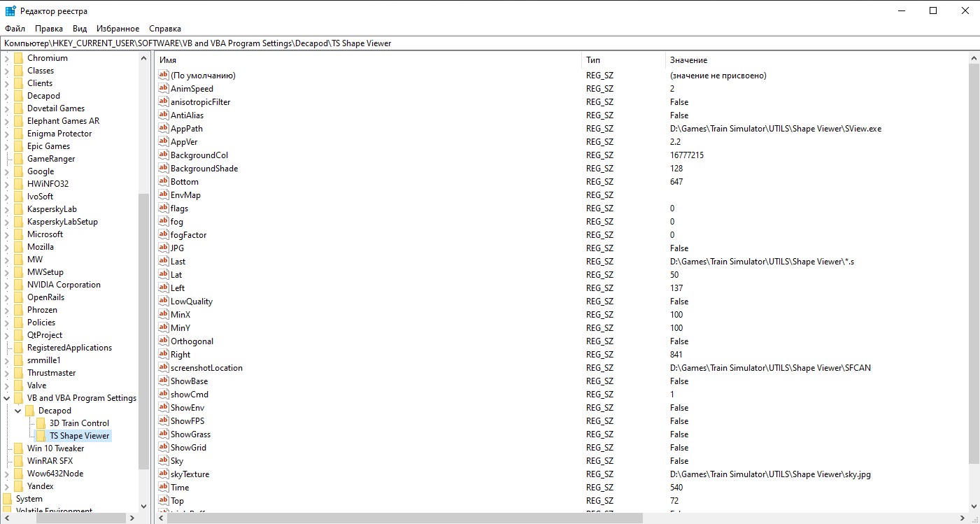The image size is (980, 524).
Task: Click the string icon beside ShowFPS
Action: [x=164, y=421]
